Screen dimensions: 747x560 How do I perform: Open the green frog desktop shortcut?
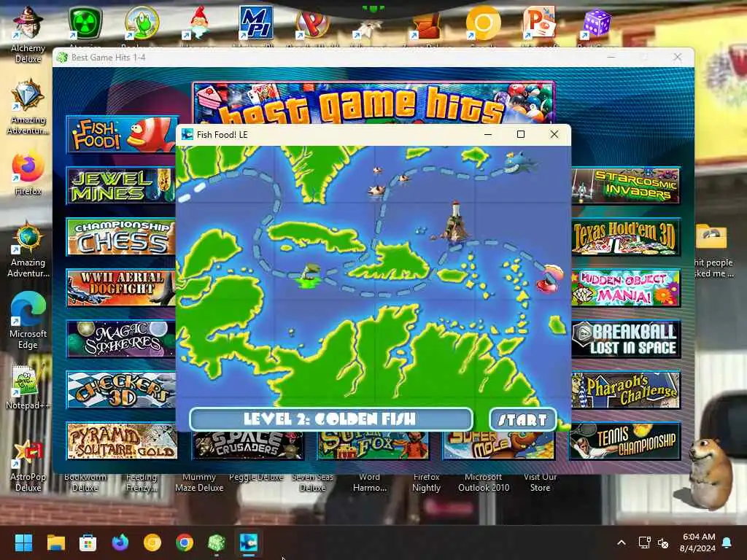(x=142, y=23)
